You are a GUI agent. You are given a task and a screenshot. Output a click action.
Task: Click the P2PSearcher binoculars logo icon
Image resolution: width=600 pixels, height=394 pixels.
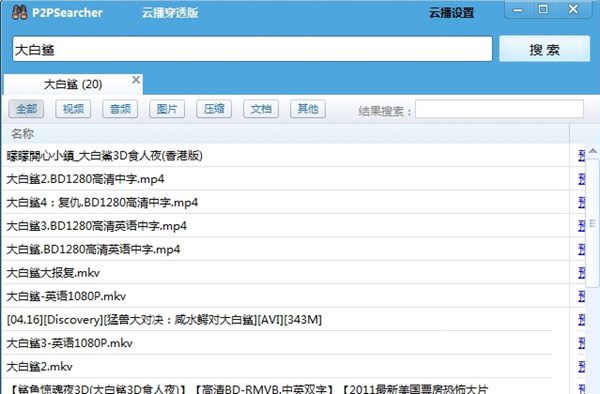(19, 12)
